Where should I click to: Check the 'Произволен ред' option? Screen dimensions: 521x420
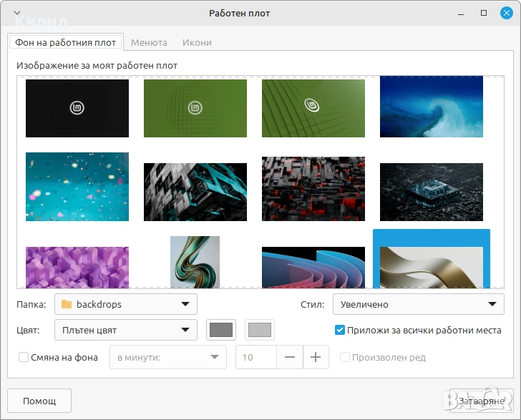(x=345, y=358)
